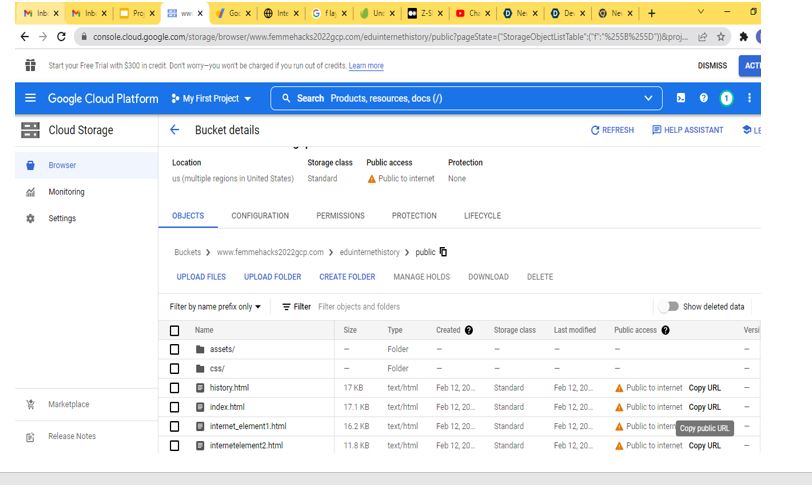Follow the Learn more link
The width and height of the screenshot is (812, 485).
point(366,66)
